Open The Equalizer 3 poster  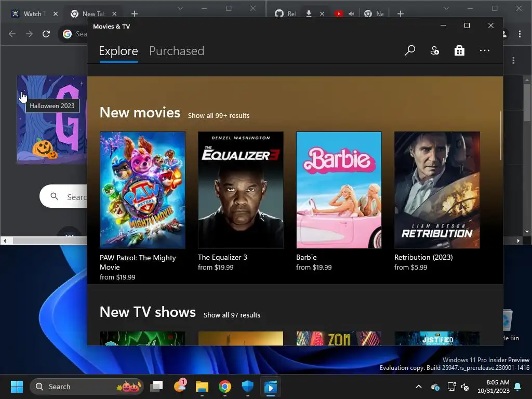coord(241,190)
